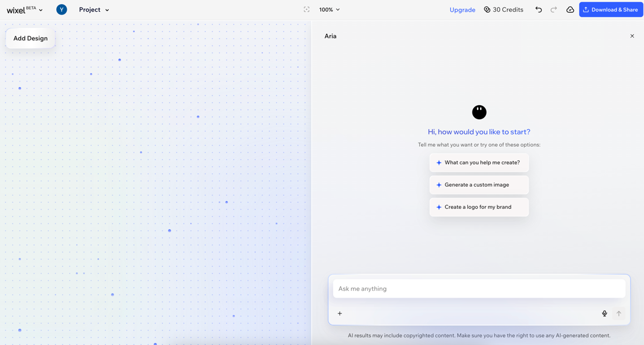Click the redo arrow icon
644x345 pixels.
tap(554, 9)
